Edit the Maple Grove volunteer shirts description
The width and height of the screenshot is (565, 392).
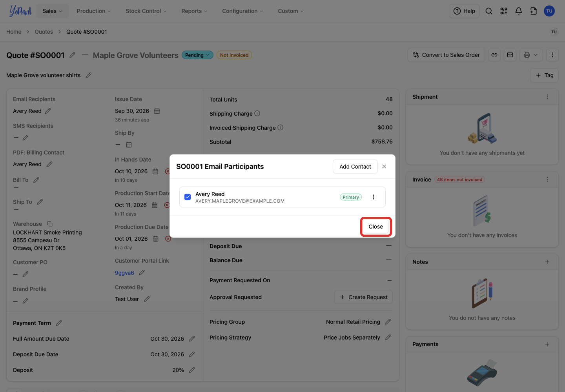pos(89,75)
